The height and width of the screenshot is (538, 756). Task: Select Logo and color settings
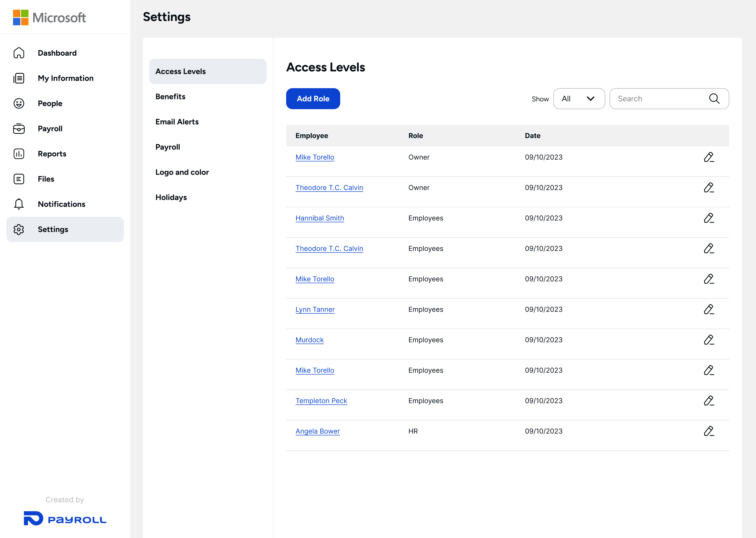[x=182, y=172]
